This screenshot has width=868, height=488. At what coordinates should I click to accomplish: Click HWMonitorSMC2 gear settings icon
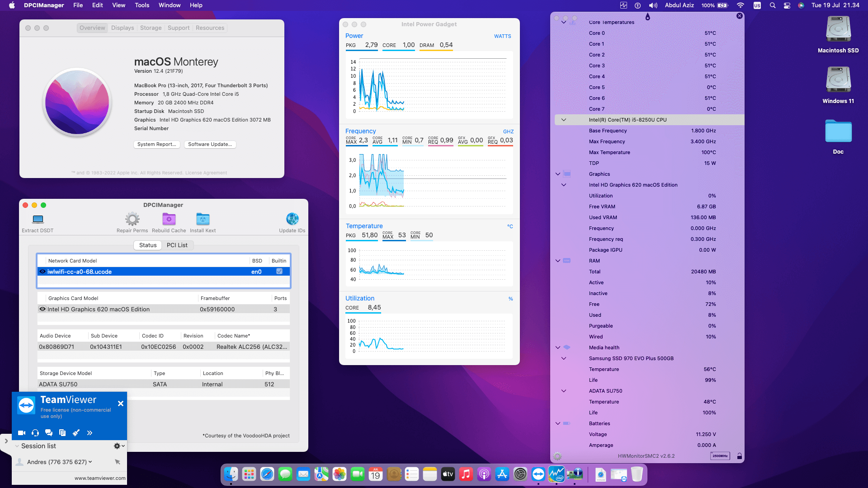[557, 456]
